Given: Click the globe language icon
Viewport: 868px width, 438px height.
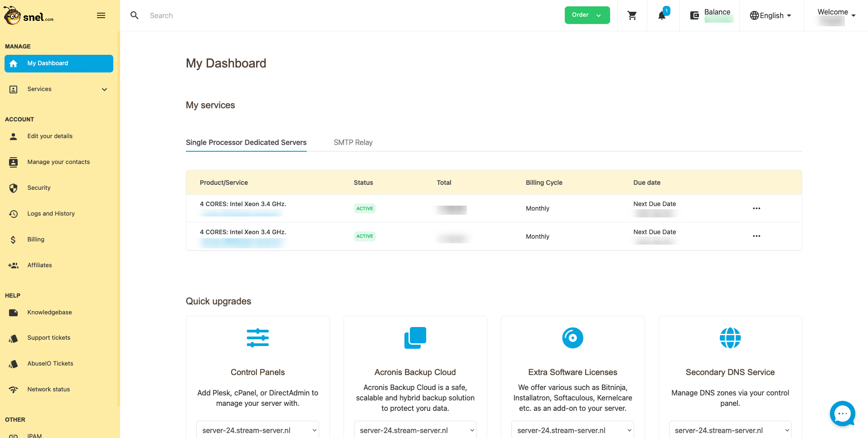Looking at the screenshot, I should click(x=754, y=15).
